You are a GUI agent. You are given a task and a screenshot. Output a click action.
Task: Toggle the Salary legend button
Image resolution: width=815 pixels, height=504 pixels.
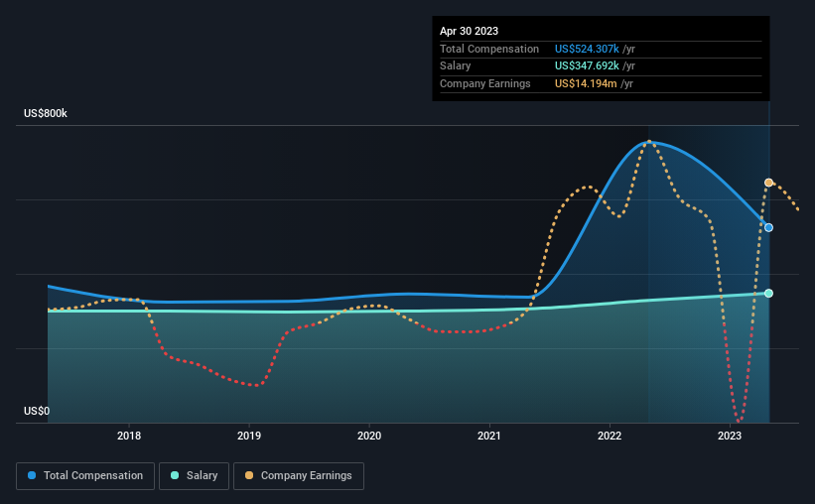coord(194,476)
